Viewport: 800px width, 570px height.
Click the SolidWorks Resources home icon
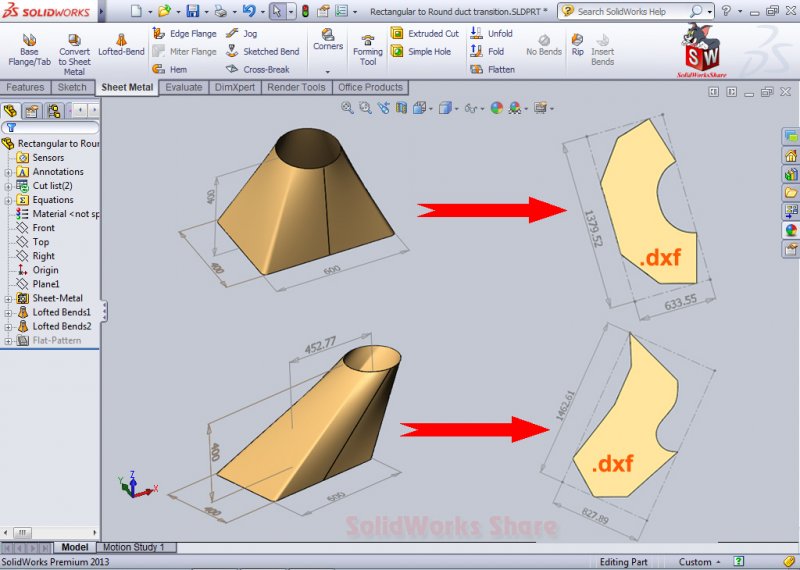click(x=791, y=155)
